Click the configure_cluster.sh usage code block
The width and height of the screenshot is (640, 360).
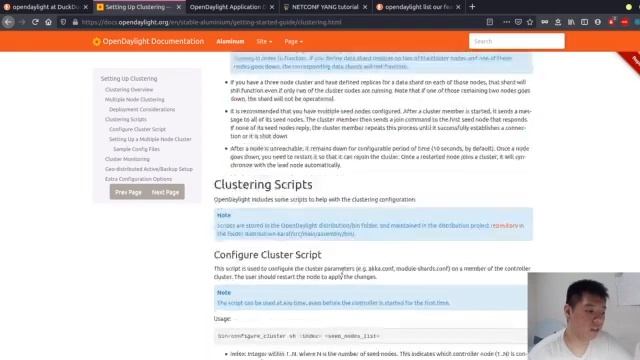coord(371,336)
